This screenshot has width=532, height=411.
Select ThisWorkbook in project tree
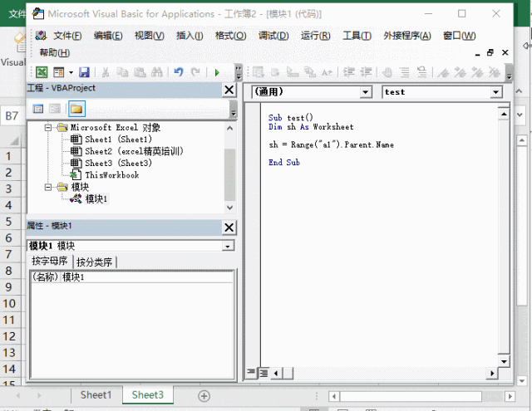(x=112, y=175)
